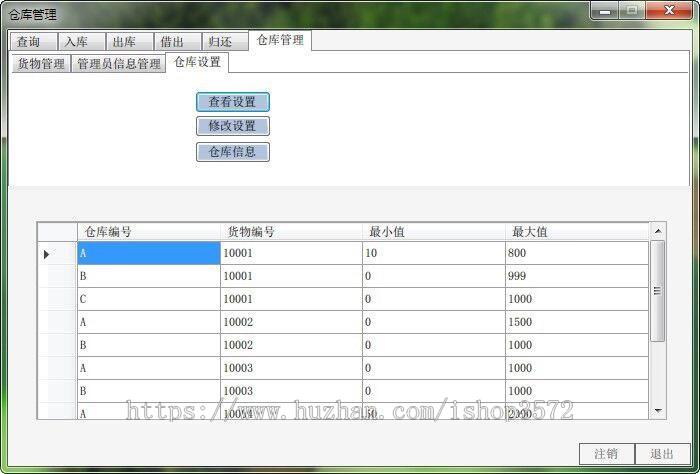700x474 pixels.
Task: Go to the 借出 tab
Action: point(178,42)
